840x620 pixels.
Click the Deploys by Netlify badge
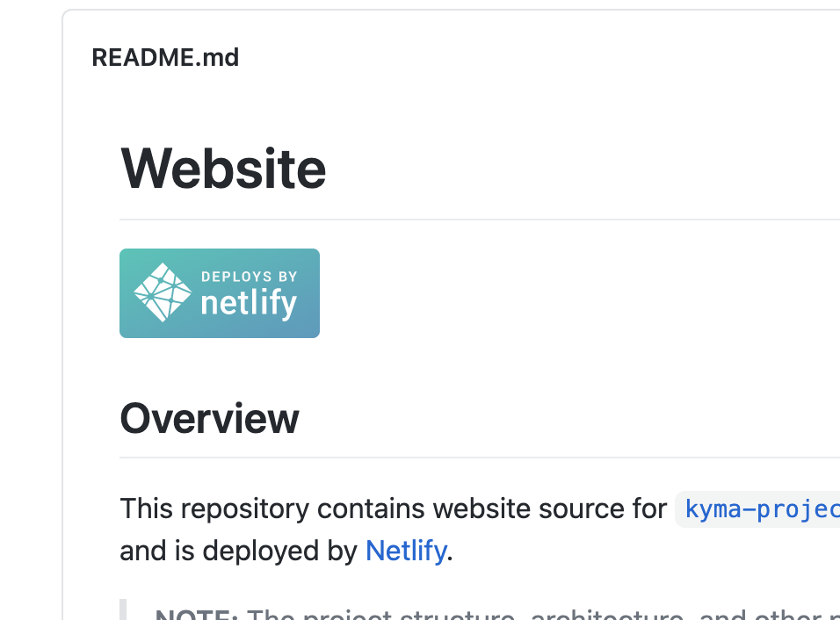[220, 292]
